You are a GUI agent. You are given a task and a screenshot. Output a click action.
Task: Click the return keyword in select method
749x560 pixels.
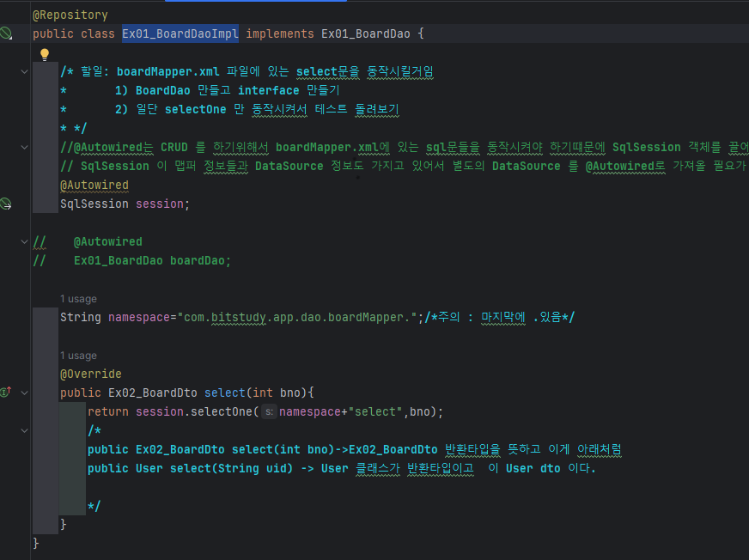[108, 412]
